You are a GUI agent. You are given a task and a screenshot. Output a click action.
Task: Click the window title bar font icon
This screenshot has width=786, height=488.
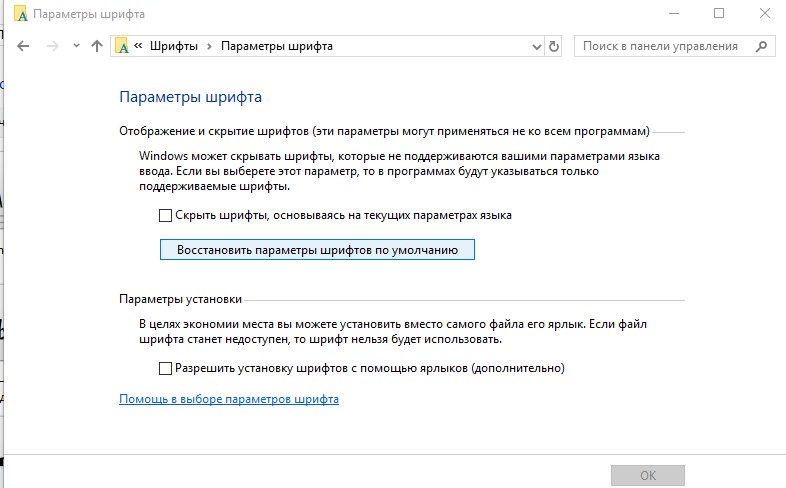(21, 14)
